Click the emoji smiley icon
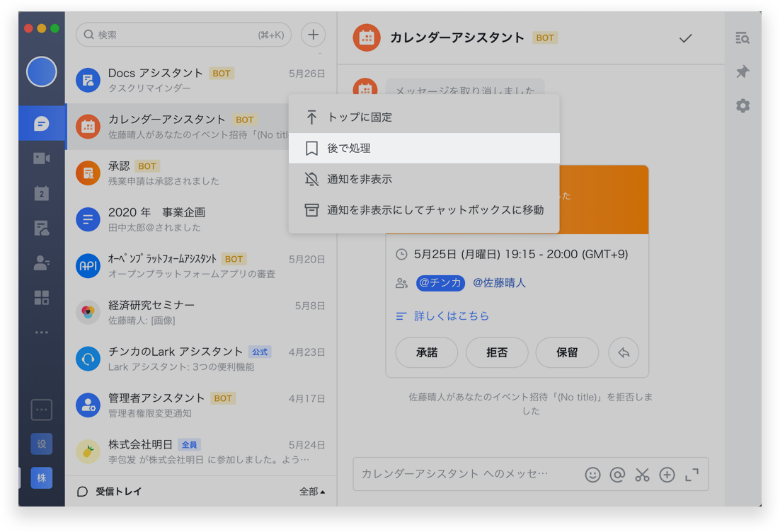This screenshot has width=780, height=532. (592, 475)
